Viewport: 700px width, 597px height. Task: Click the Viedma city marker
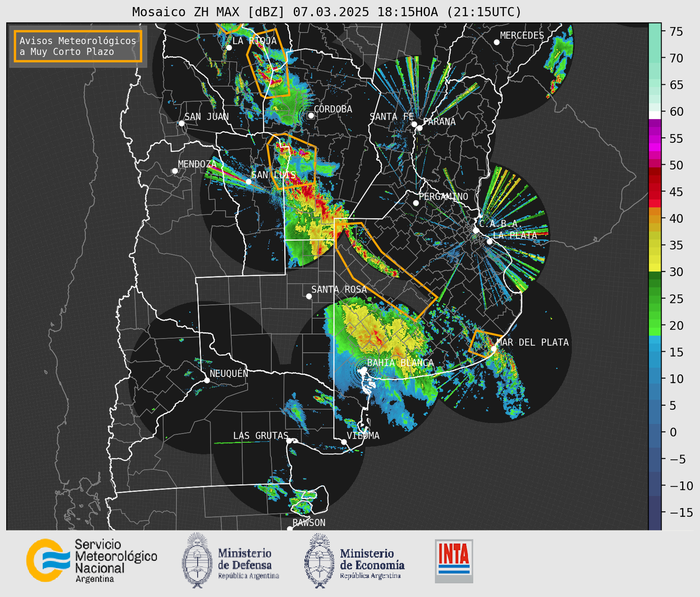click(x=344, y=442)
